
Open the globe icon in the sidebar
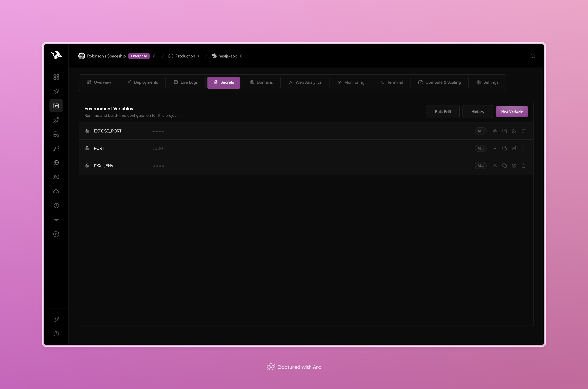56,163
